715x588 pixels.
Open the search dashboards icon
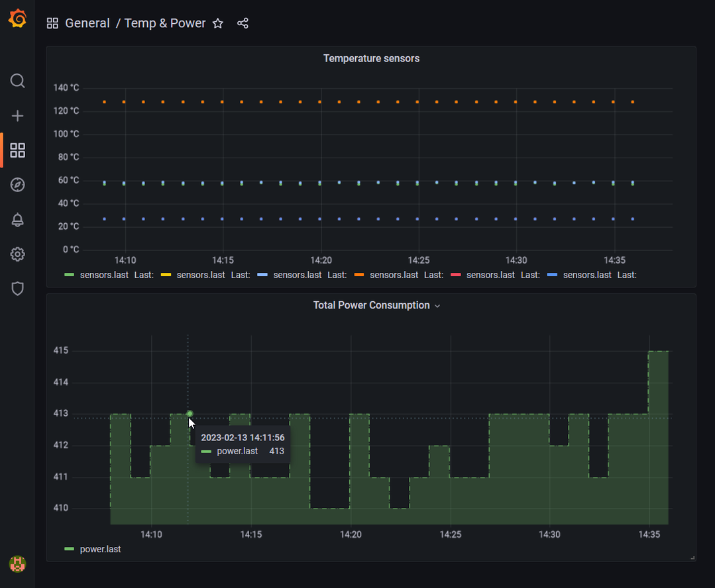pyautogui.click(x=17, y=81)
